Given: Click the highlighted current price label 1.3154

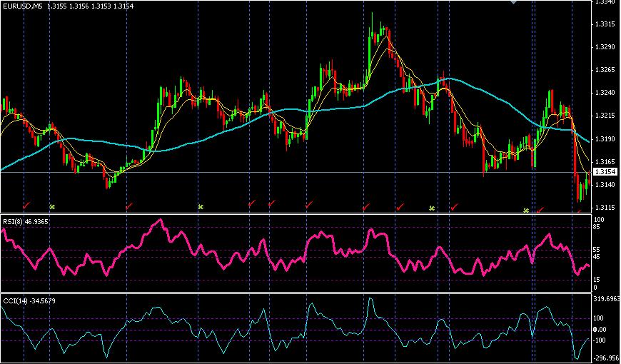Looking at the screenshot, I should pyautogui.click(x=605, y=171).
